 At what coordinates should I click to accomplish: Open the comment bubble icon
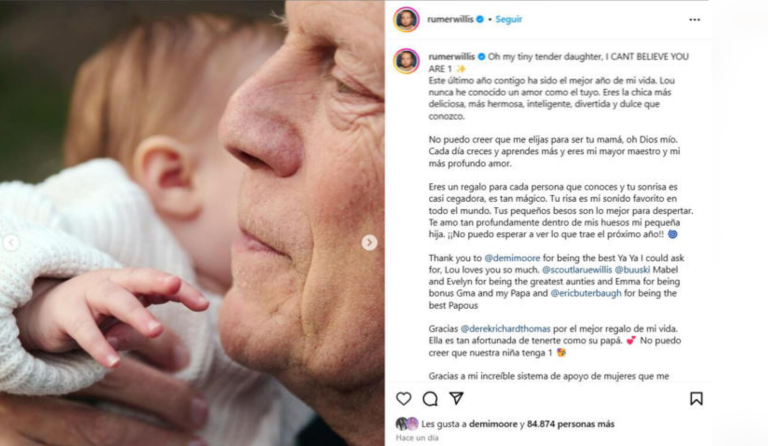[430, 398]
